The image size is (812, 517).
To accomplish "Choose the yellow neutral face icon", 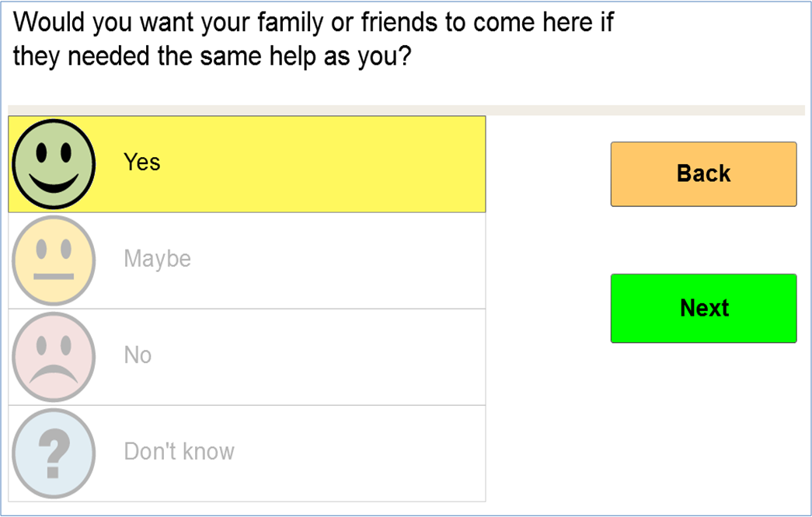I will pos(54,260).
